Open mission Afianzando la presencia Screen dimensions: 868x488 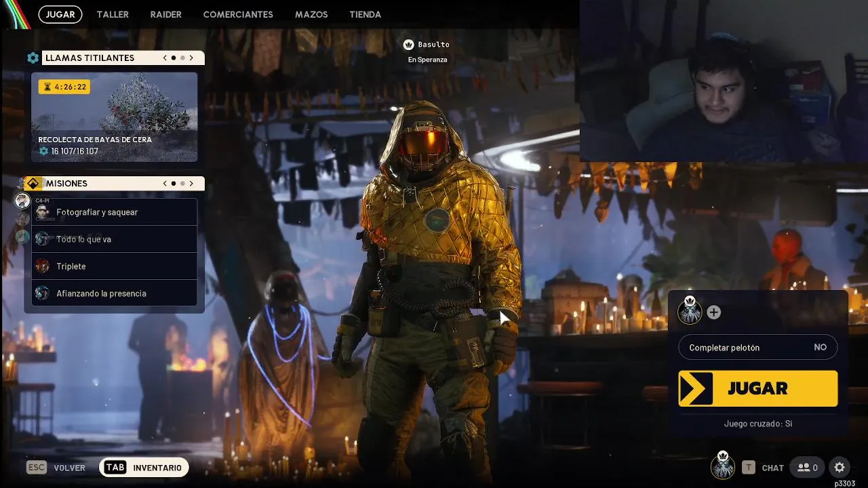[x=114, y=293]
